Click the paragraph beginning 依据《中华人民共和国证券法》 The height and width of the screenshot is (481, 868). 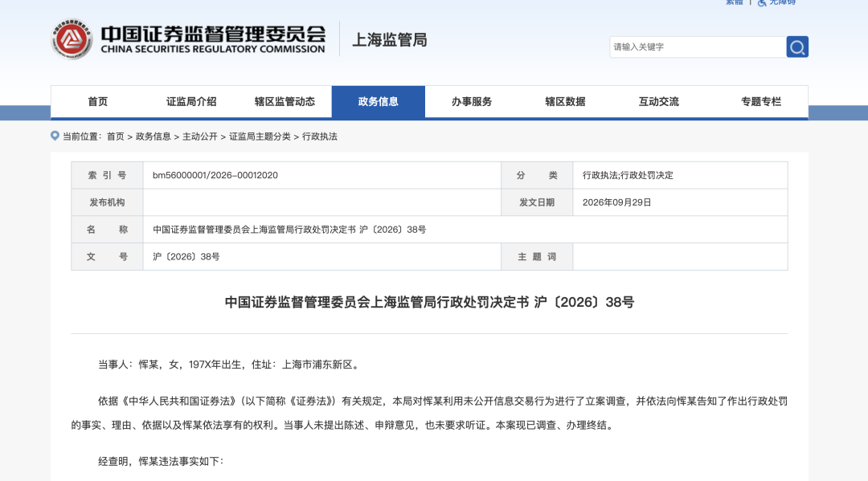429,413
